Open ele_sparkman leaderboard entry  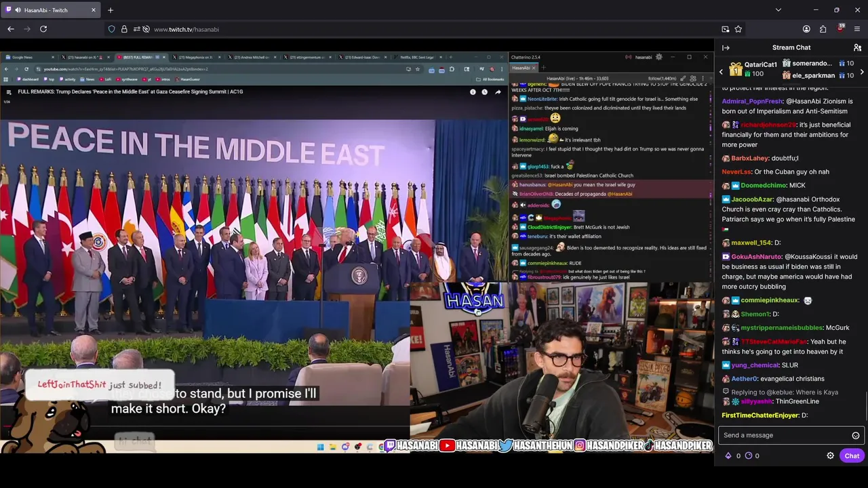point(817,75)
